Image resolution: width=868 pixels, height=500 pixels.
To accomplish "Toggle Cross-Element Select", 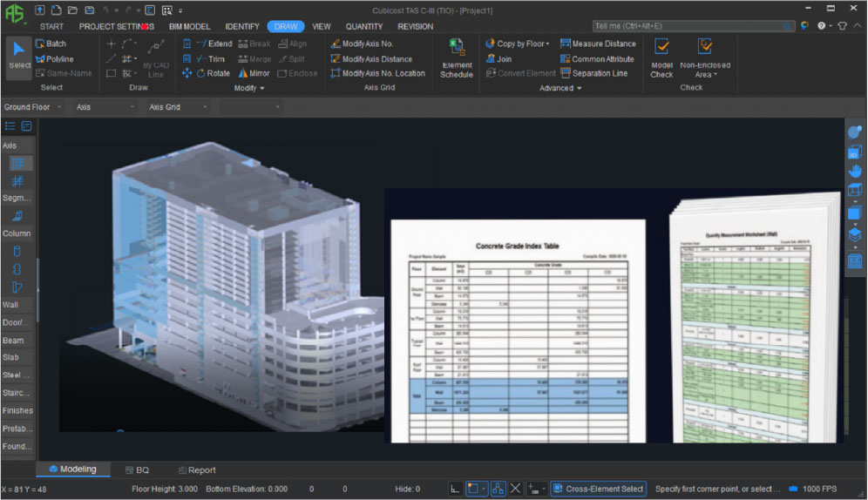I will (x=599, y=489).
